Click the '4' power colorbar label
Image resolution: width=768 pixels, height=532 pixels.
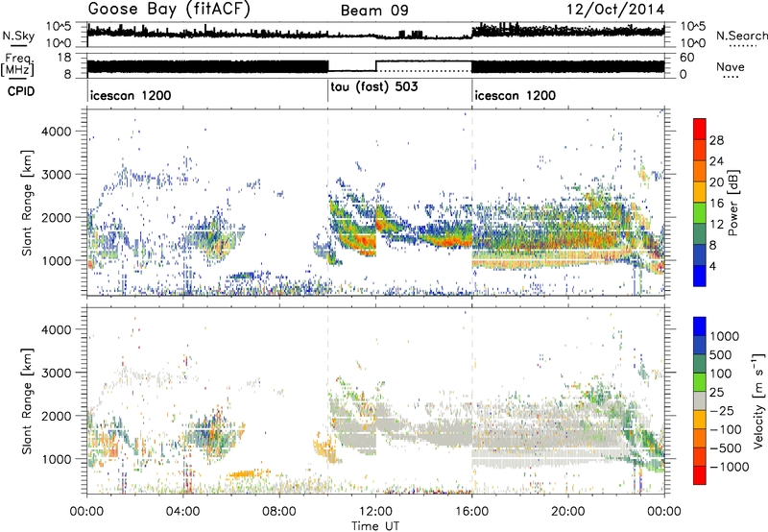[x=712, y=267]
